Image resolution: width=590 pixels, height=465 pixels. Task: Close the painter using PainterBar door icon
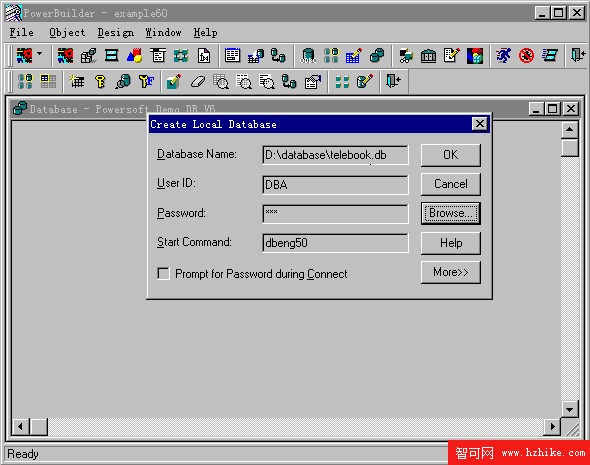(x=394, y=81)
